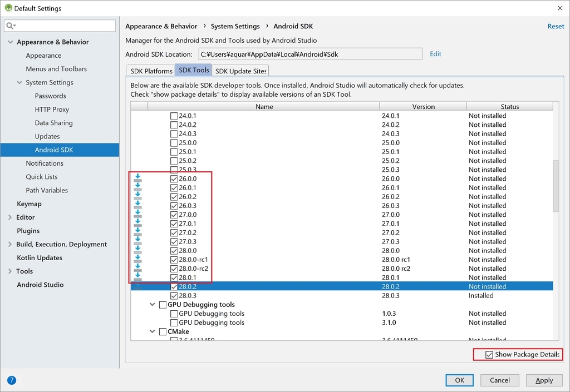Switch to the SDK Platforms tab
Viewport: 570px width, 392px height.
[151, 71]
